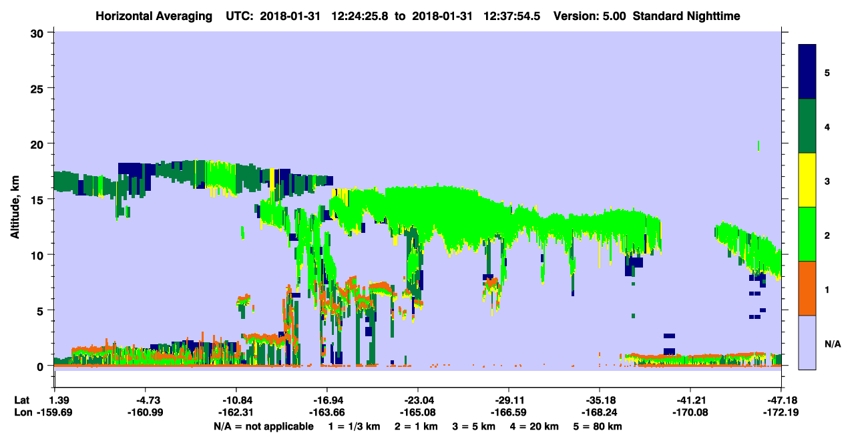Click the legend text '3 = 5 km'
Screen dimensions: 868x445
475,426
